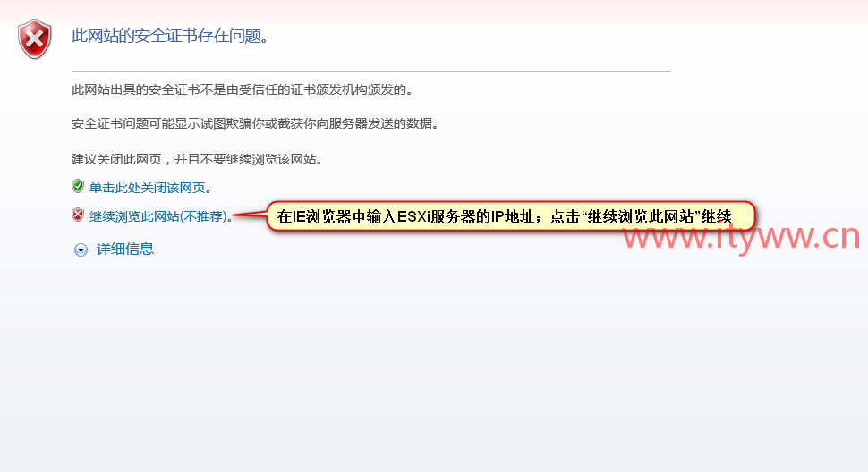Click the 建议关闭此网页 recommendation sentence
The image size is (868, 472).
(197, 160)
